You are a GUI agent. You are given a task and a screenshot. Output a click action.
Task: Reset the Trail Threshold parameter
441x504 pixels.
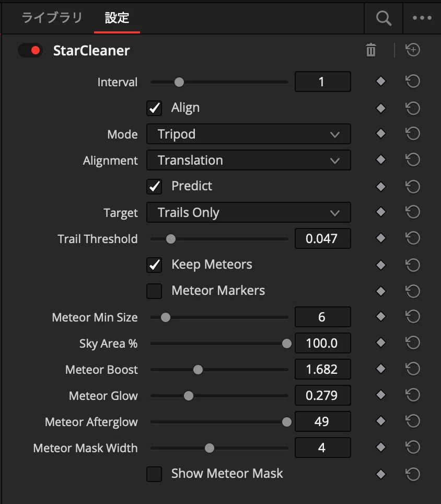pos(413,238)
